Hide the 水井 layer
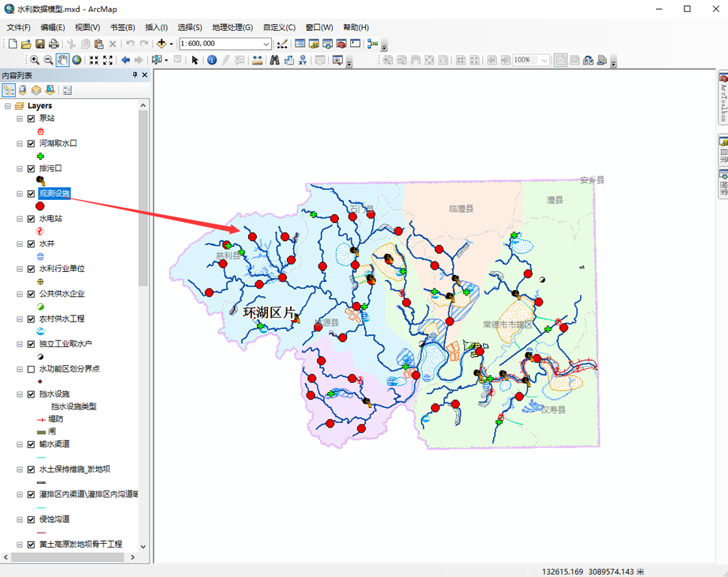This screenshot has height=577, width=728. pyautogui.click(x=31, y=243)
